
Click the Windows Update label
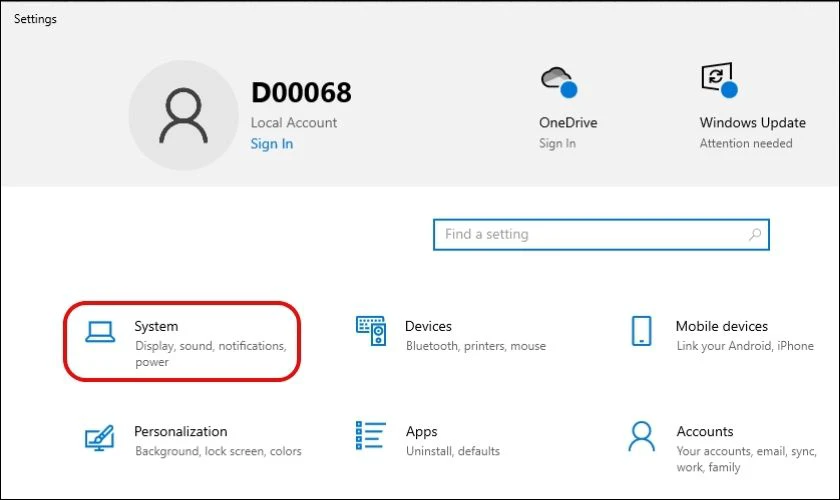(752, 123)
